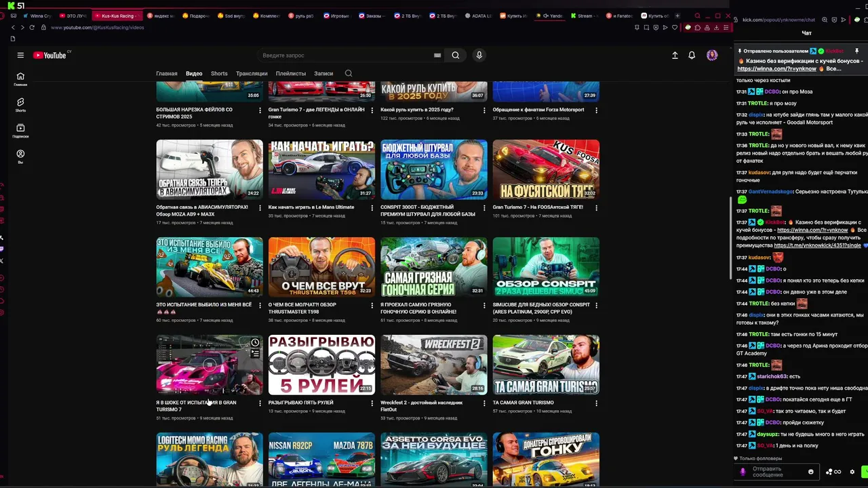Go back with browser back arrow
The height and width of the screenshot is (488, 868).
click(x=13, y=27)
